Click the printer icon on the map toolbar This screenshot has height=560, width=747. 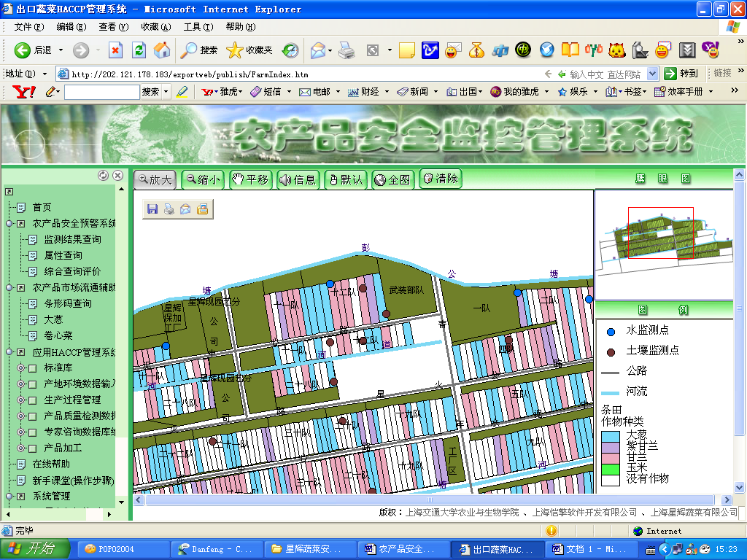click(x=169, y=209)
